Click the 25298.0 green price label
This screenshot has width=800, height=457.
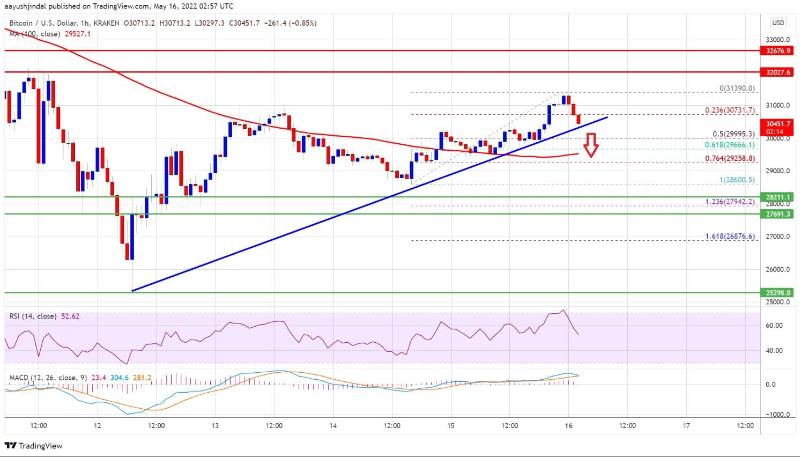coord(778,293)
